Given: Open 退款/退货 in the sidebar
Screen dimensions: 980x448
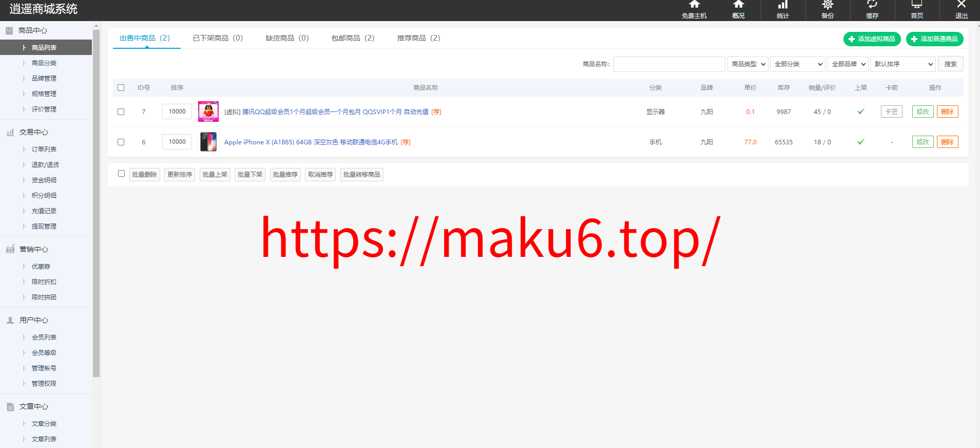Looking at the screenshot, I should pyautogui.click(x=46, y=165).
